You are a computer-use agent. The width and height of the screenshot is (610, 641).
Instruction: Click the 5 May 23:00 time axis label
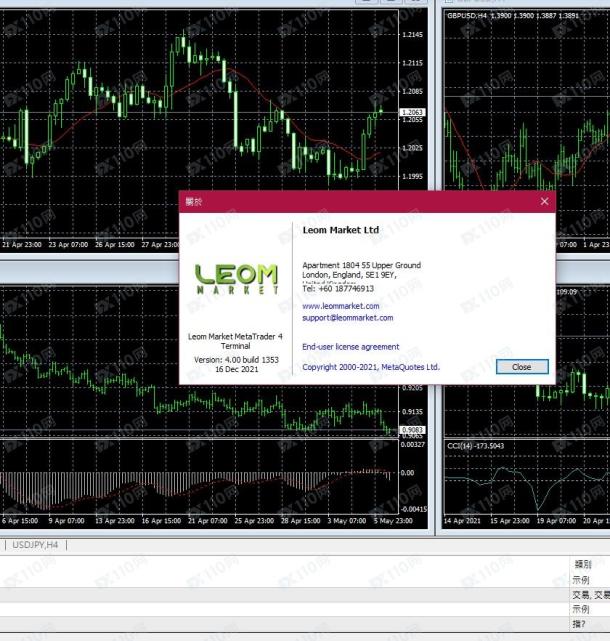pos(393,521)
